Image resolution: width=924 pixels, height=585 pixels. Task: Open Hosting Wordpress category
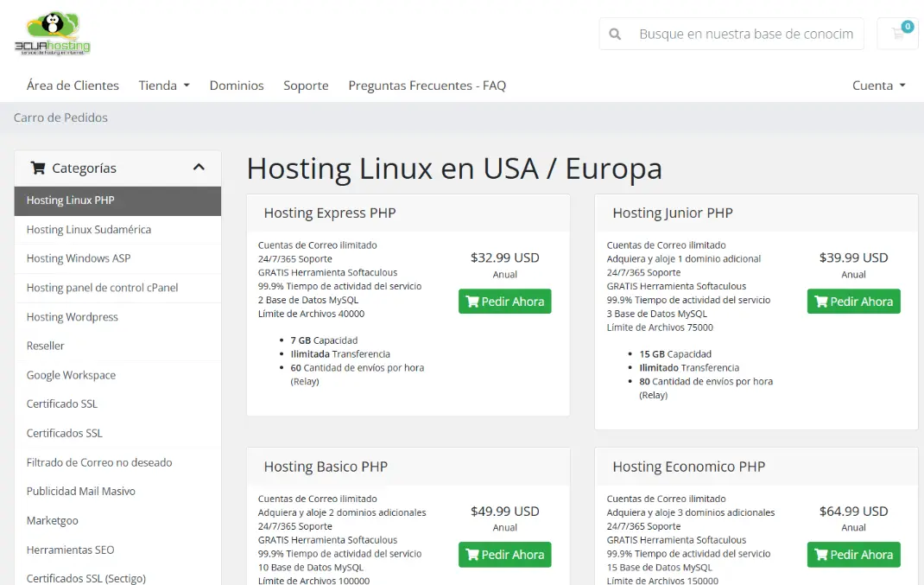point(117,316)
